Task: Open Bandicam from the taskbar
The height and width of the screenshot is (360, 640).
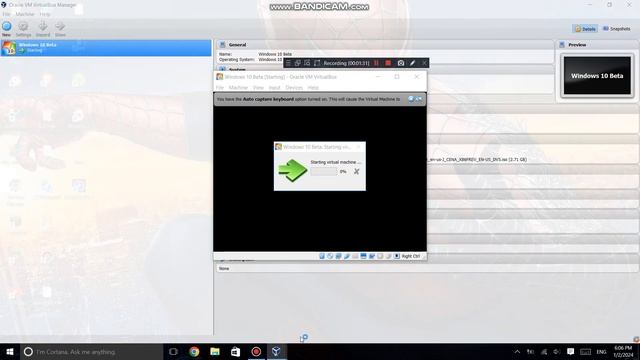Action: (x=256, y=351)
